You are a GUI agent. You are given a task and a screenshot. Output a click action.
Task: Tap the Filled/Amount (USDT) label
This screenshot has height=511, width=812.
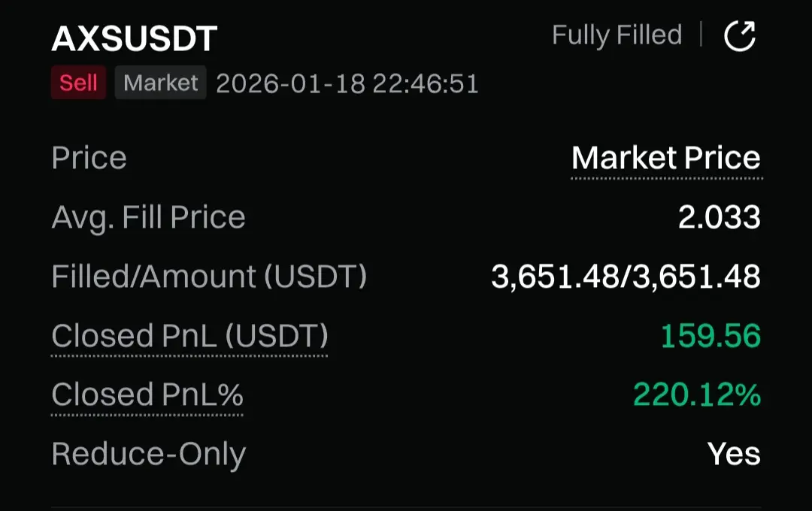(209, 277)
